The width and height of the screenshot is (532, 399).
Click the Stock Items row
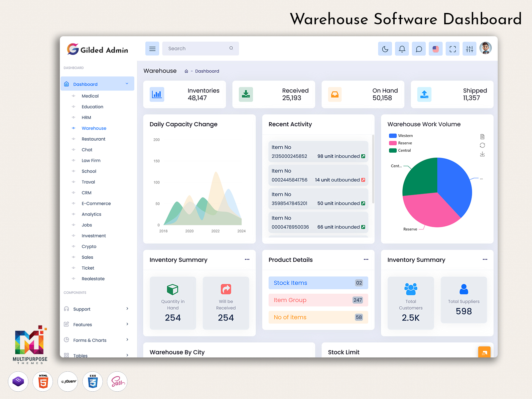(x=318, y=283)
